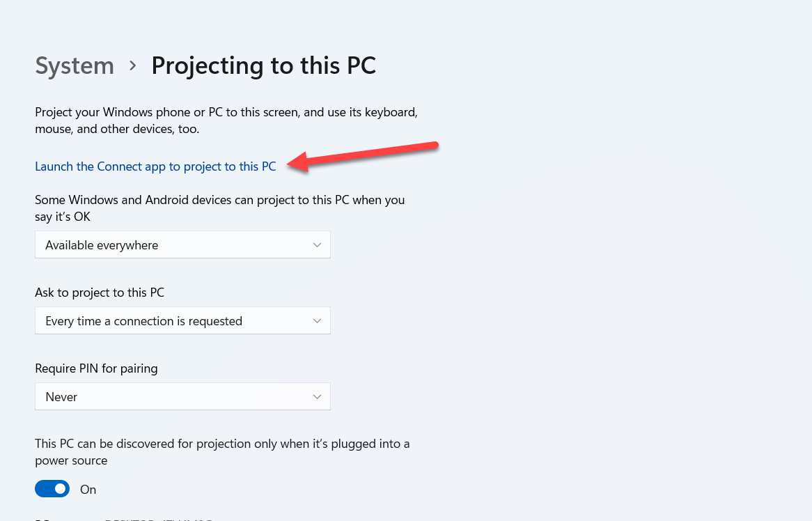Go back to System in the breadcrumb
The height and width of the screenshot is (521, 812).
pos(75,66)
